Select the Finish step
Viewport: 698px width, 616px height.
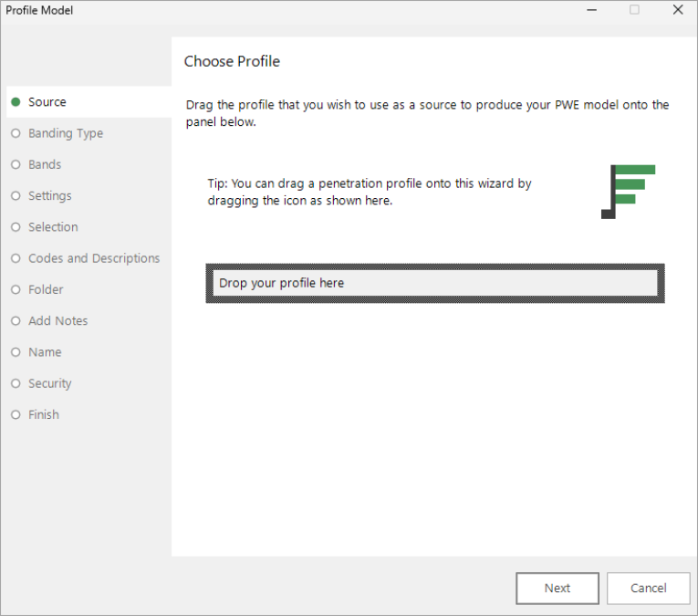pyautogui.click(x=43, y=414)
